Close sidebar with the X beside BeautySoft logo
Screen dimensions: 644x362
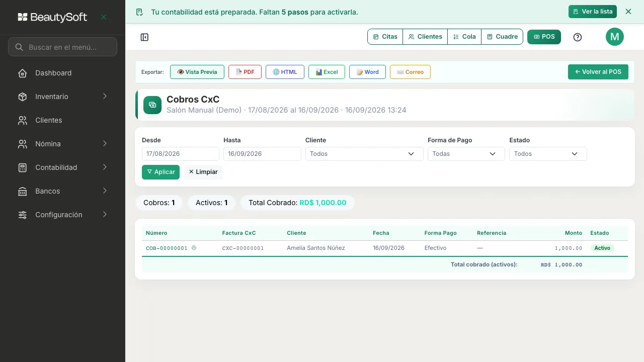point(104,17)
